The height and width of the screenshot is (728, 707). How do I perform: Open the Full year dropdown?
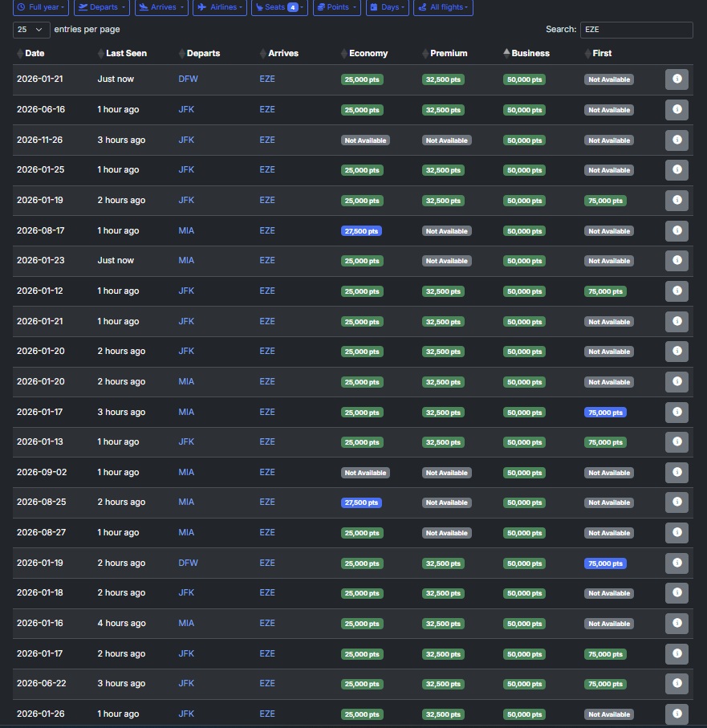pos(41,7)
